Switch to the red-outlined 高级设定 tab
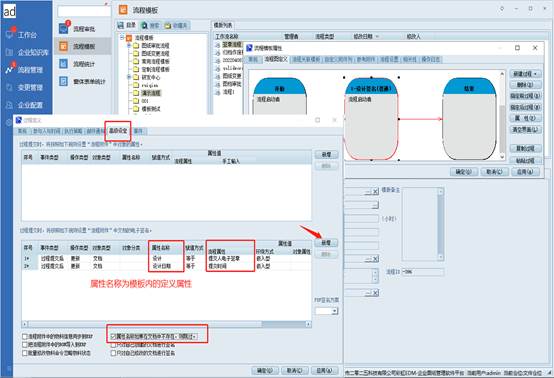Image resolution: width=554 pixels, height=378 pixels. click(x=118, y=131)
